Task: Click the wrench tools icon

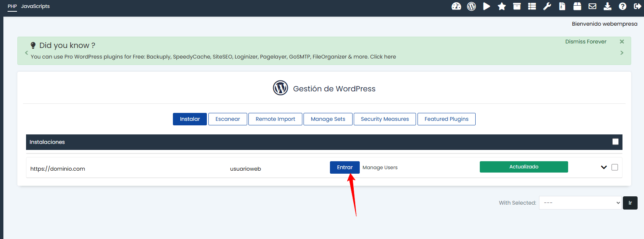Action: coord(547,6)
